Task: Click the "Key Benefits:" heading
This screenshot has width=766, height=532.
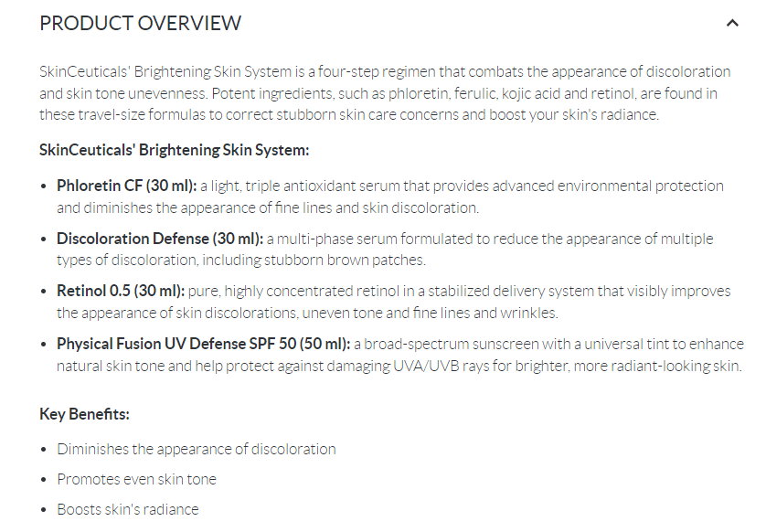Action: (x=84, y=414)
